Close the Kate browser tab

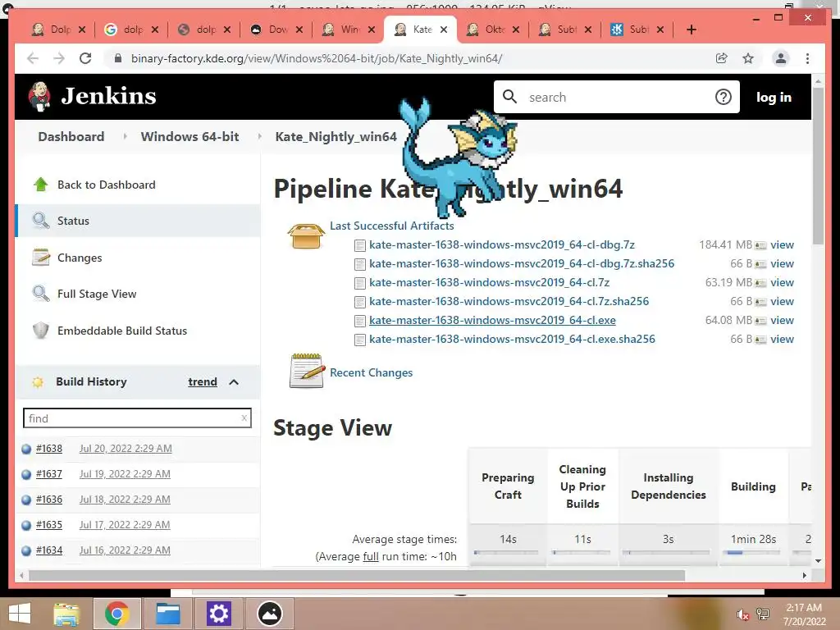coord(444,30)
